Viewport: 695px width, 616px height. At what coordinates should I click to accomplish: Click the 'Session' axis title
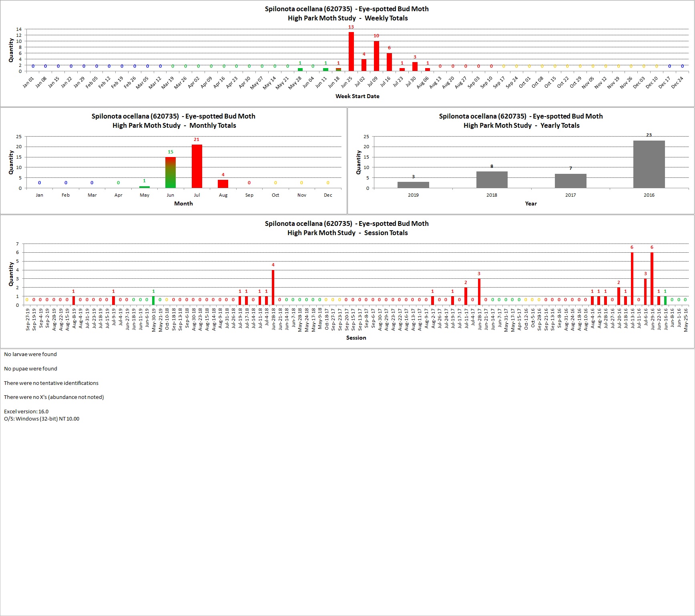click(x=356, y=338)
